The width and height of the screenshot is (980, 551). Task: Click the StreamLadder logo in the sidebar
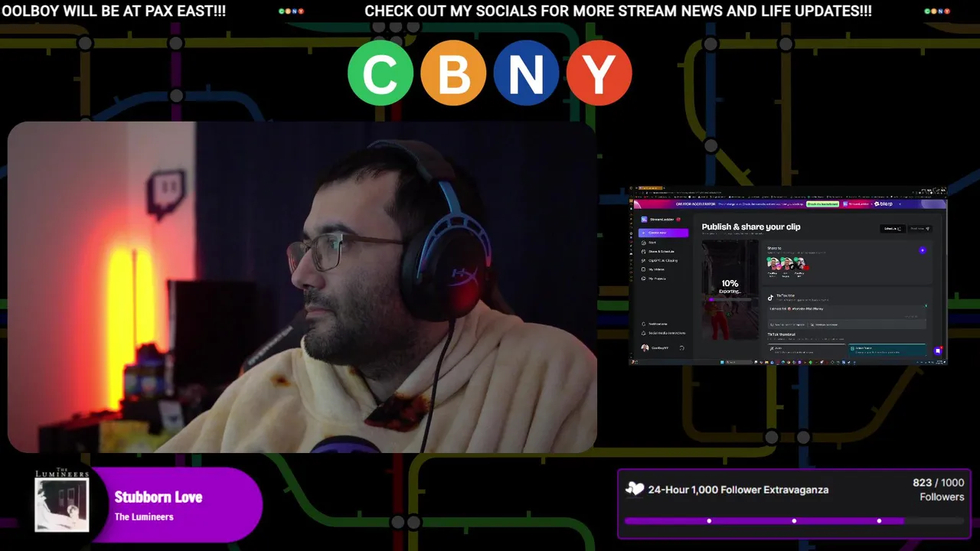click(645, 220)
